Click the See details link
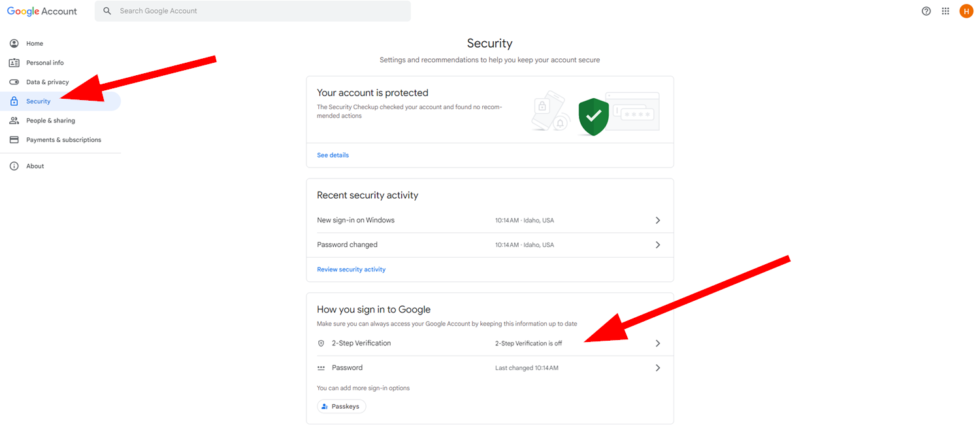 point(333,155)
